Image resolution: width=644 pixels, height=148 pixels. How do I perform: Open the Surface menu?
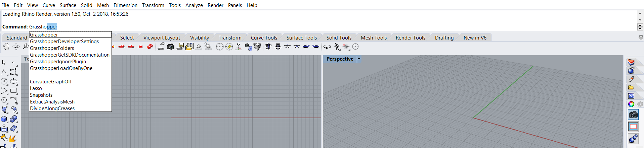click(x=68, y=5)
